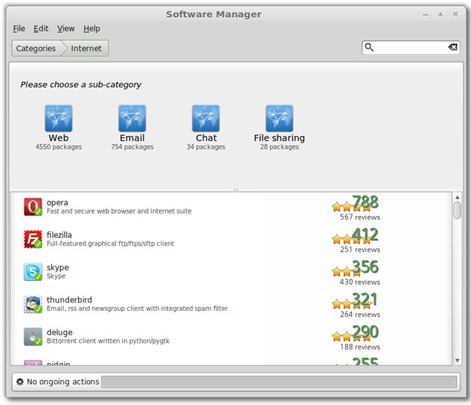Click the skype application icon
The height and width of the screenshot is (405, 471).
click(x=33, y=272)
